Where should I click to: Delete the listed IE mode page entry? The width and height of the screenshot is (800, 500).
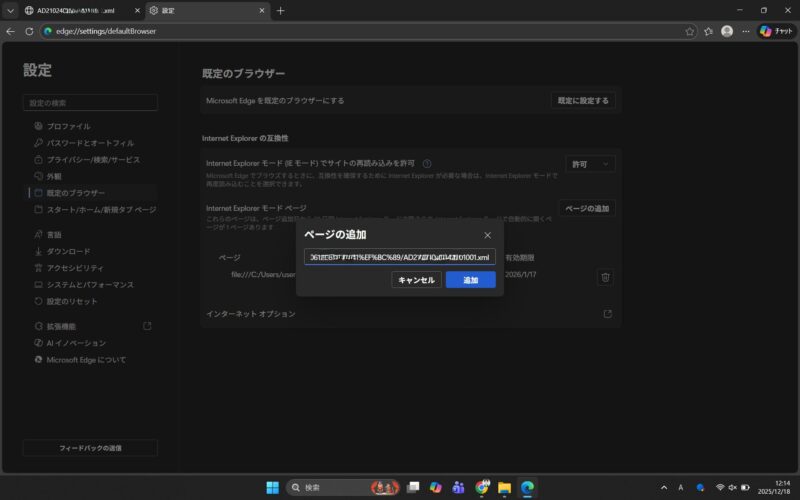point(605,277)
